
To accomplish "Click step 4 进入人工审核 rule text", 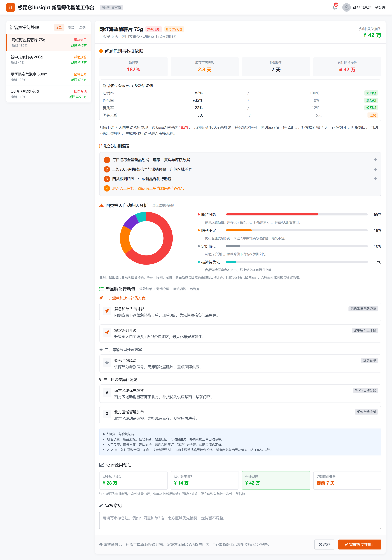I will tap(148, 188).
